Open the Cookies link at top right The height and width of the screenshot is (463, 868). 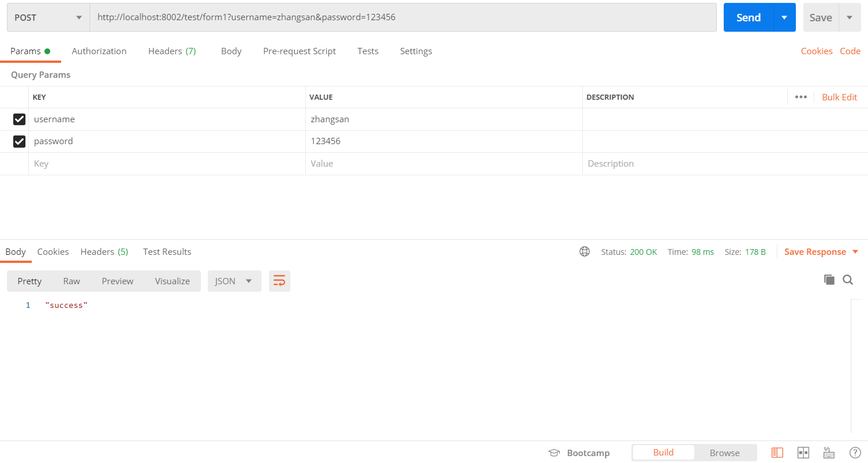(x=817, y=51)
